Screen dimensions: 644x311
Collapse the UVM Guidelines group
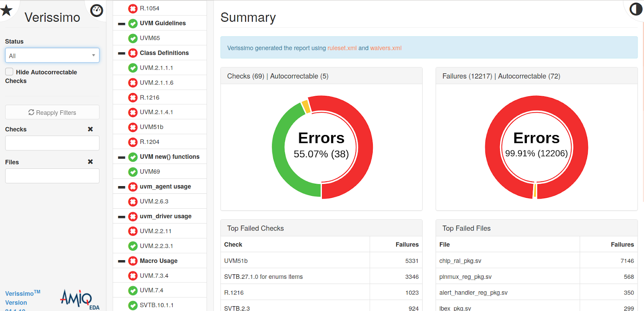tap(121, 24)
